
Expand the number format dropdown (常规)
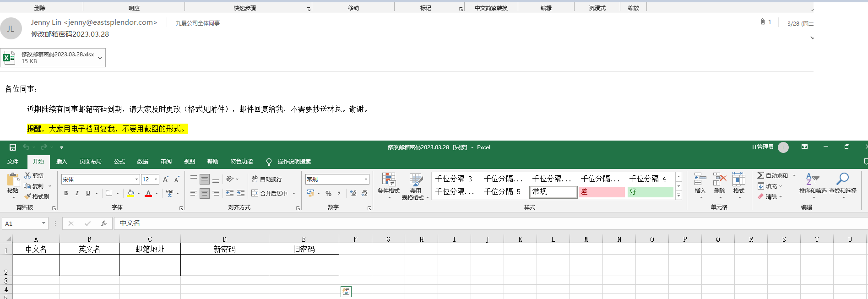[x=366, y=179]
